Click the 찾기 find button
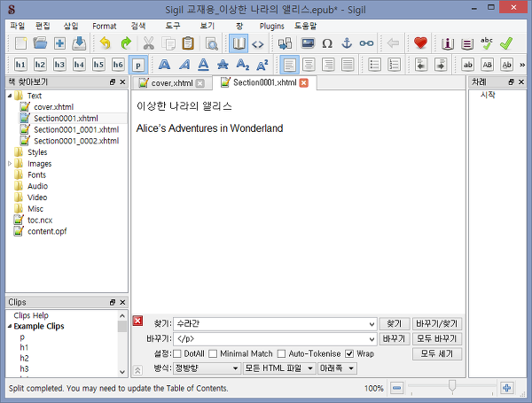The height and width of the screenshot is (403, 532). coord(395,324)
